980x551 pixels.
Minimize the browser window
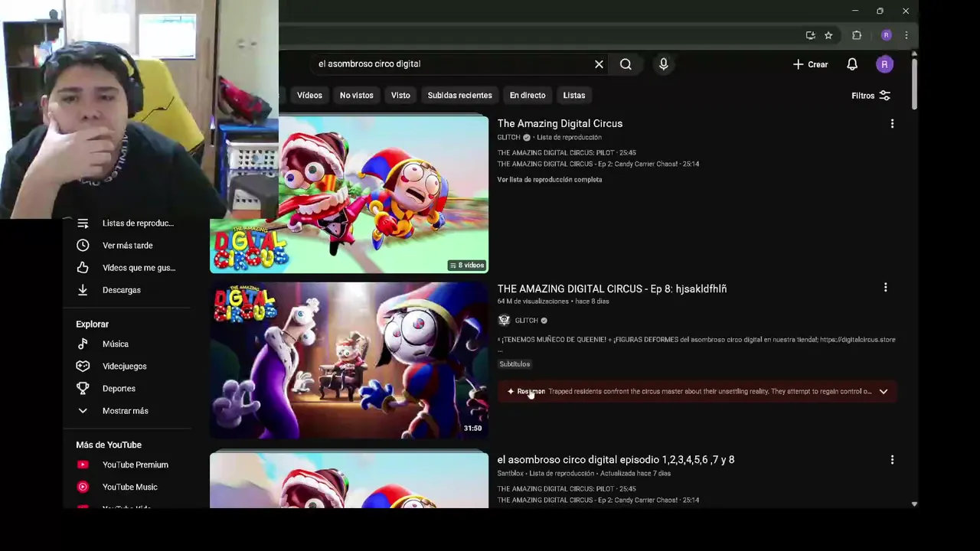(855, 11)
